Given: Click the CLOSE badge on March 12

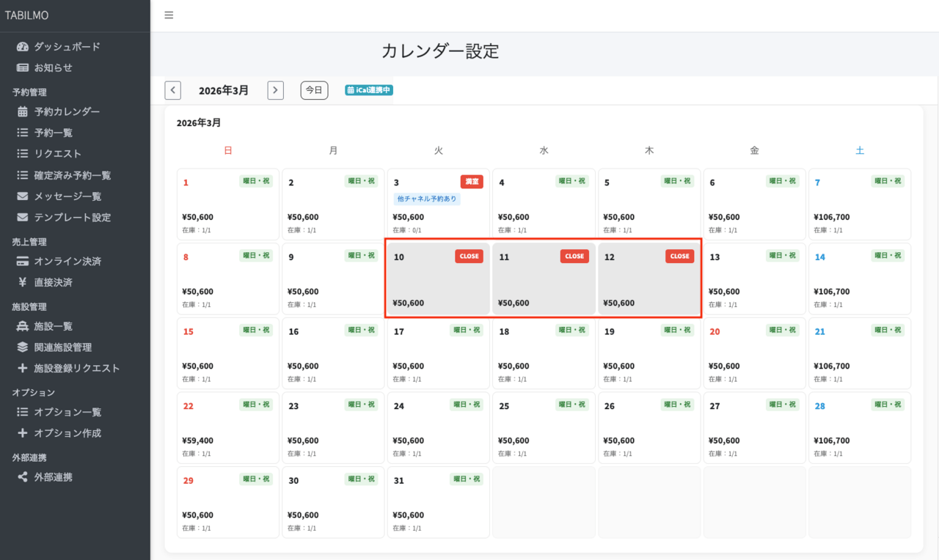Looking at the screenshot, I should click(x=679, y=257).
